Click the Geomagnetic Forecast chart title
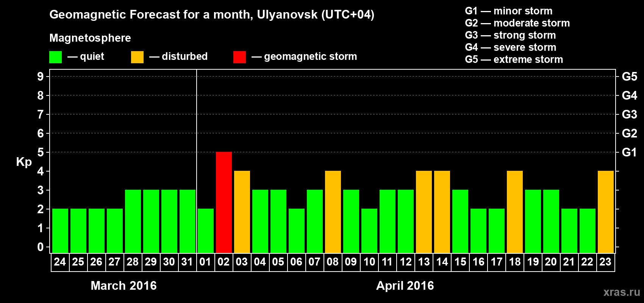This screenshot has height=303, width=644. 212,14
